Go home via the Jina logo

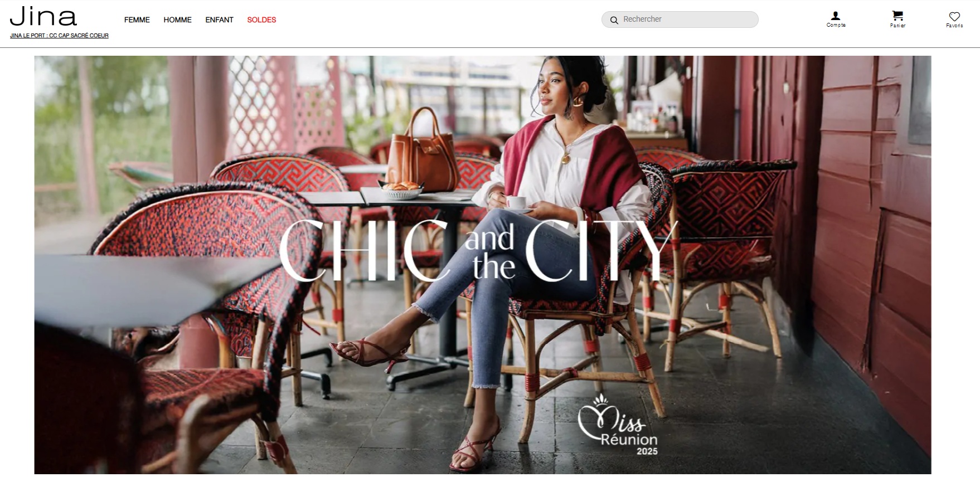tap(43, 16)
